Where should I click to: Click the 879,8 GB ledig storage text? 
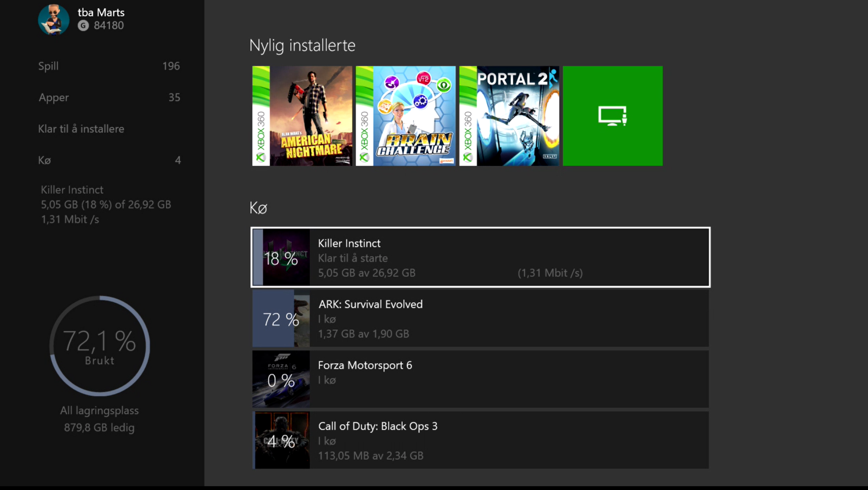pyautogui.click(x=99, y=428)
